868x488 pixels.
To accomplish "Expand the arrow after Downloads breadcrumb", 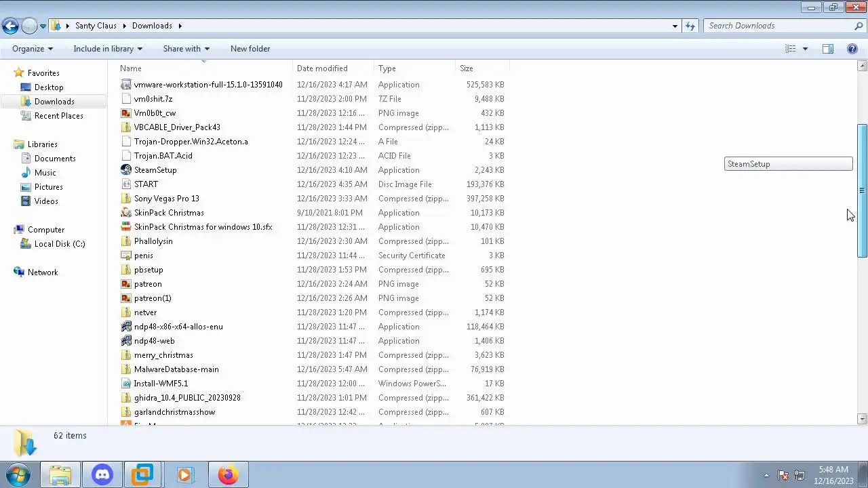I will (180, 26).
